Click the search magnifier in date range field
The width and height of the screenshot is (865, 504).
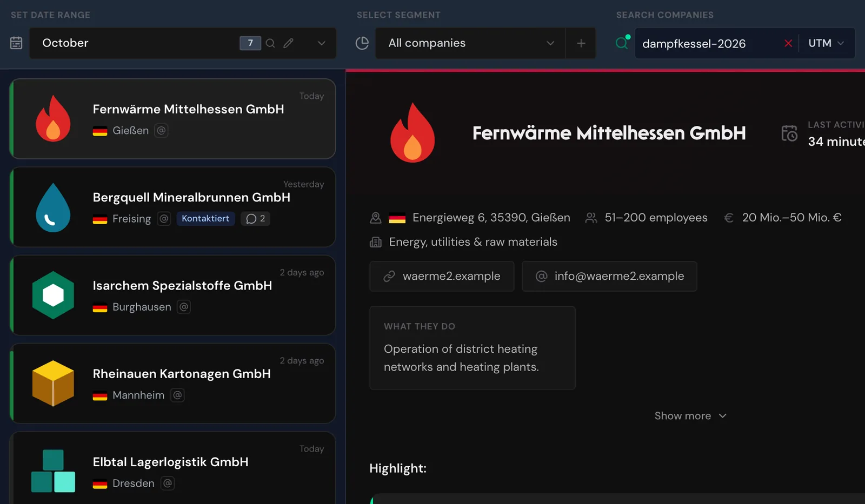click(270, 43)
